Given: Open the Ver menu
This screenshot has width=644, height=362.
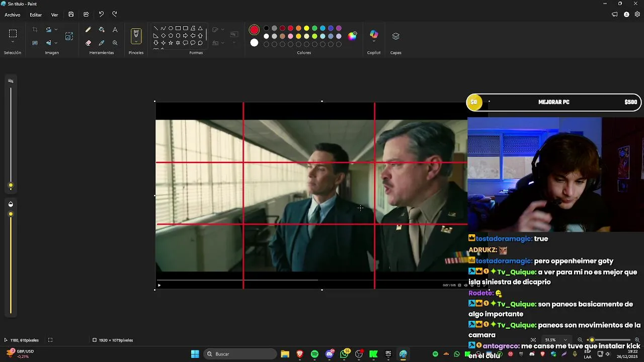Looking at the screenshot, I should (x=54, y=15).
